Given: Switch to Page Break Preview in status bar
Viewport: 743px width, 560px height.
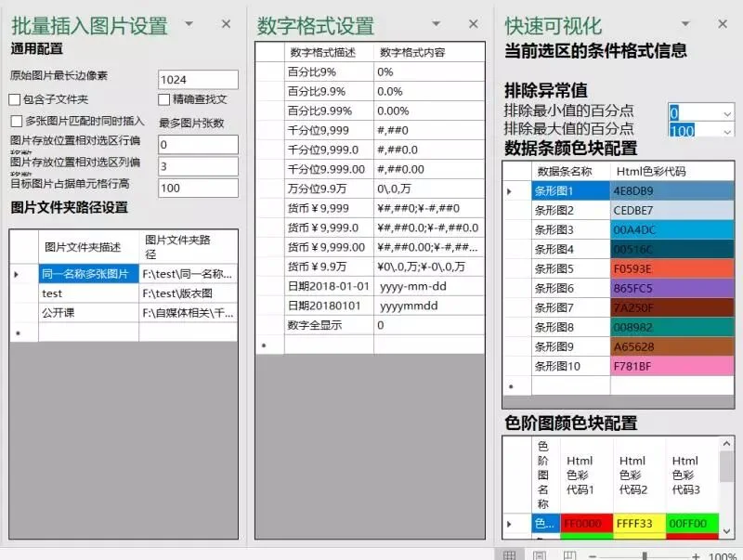Looking at the screenshot, I should click(x=569, y=555).
